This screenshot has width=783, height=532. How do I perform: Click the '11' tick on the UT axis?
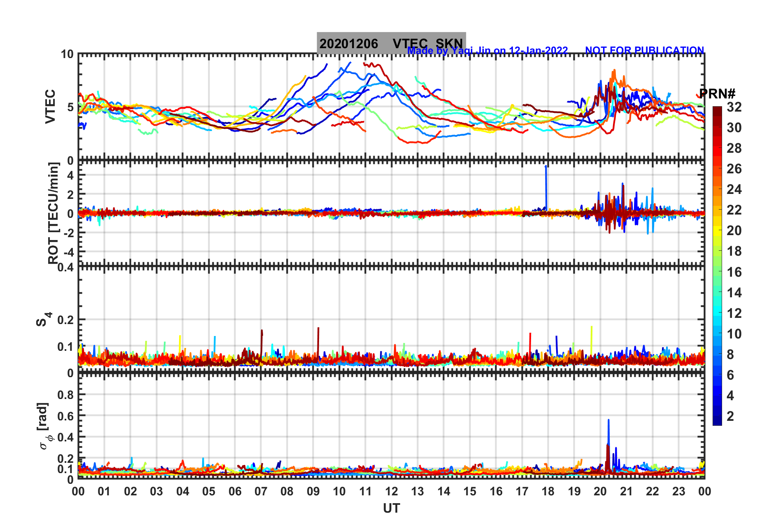365,491
